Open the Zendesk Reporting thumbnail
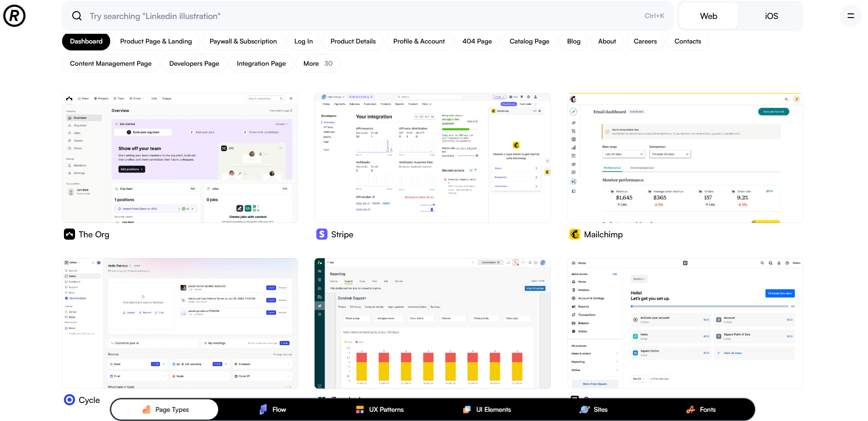 433,323
